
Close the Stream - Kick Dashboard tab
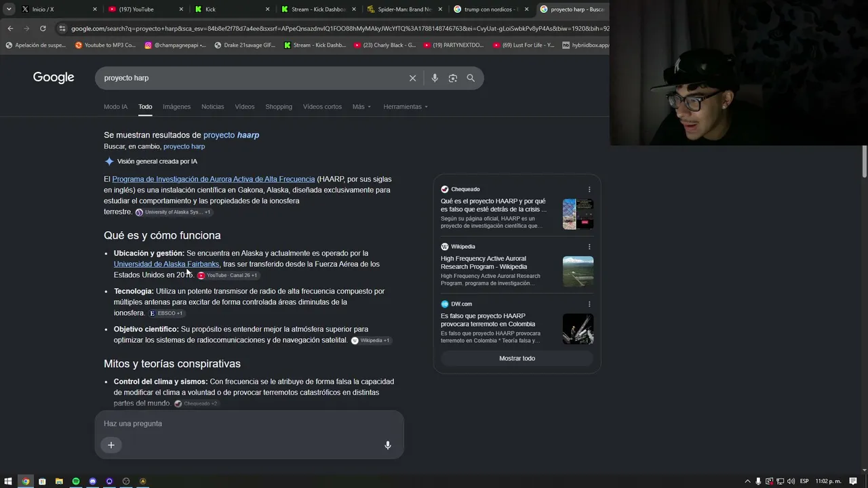pyautogui.click(x=353, y=9)
